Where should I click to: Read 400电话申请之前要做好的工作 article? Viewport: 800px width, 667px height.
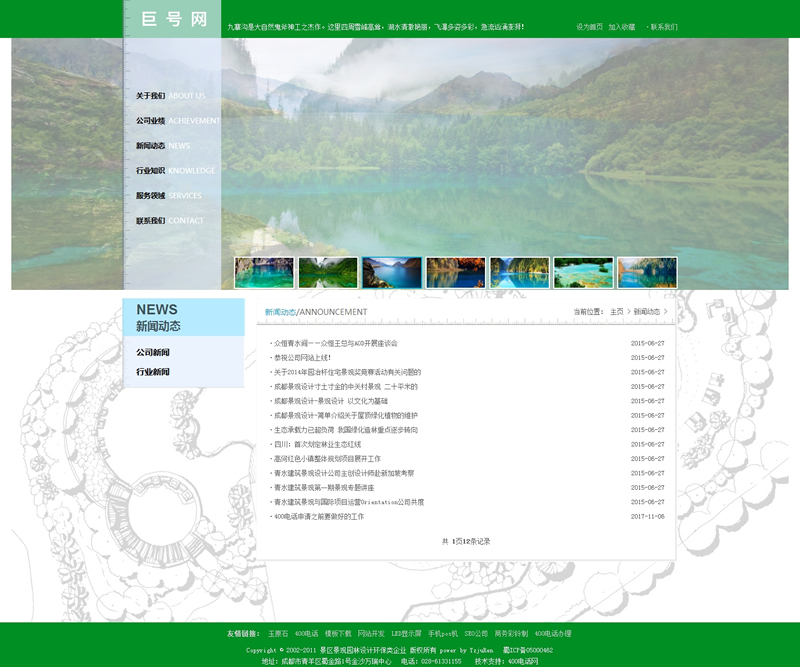[x=318, y=517]
